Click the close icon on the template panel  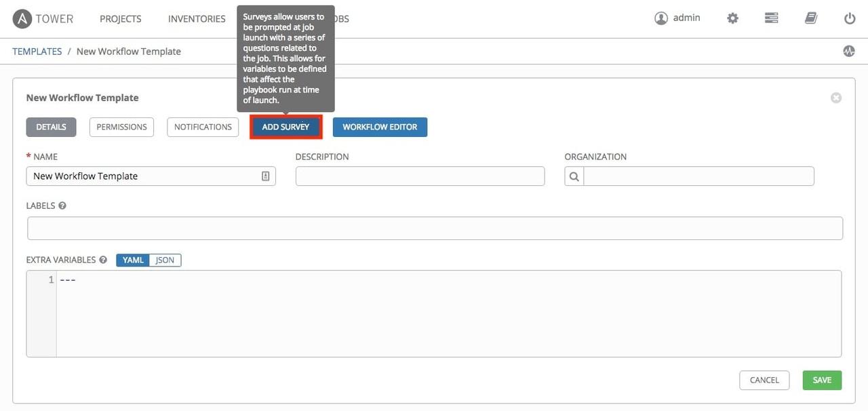click(x=836, y=97)
